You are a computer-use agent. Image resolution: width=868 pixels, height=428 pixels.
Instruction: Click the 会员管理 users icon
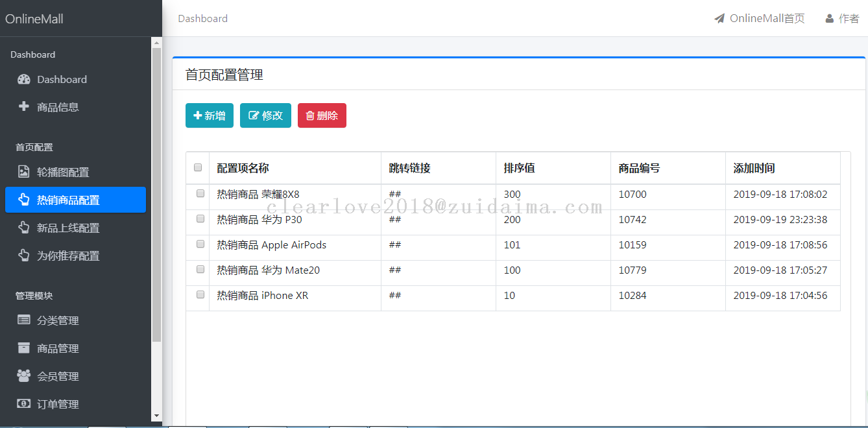pos(24,375)
